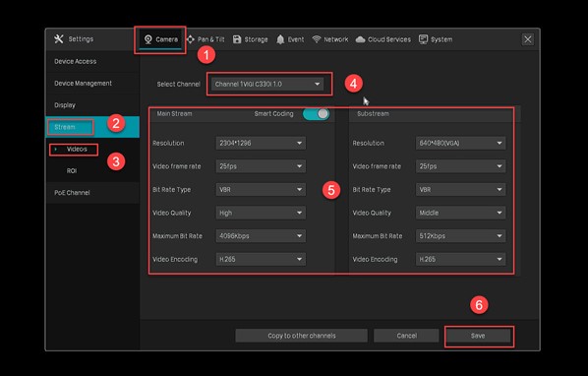Open Main Stream Maximum Bit Rate dropdown

coord(261,236)
